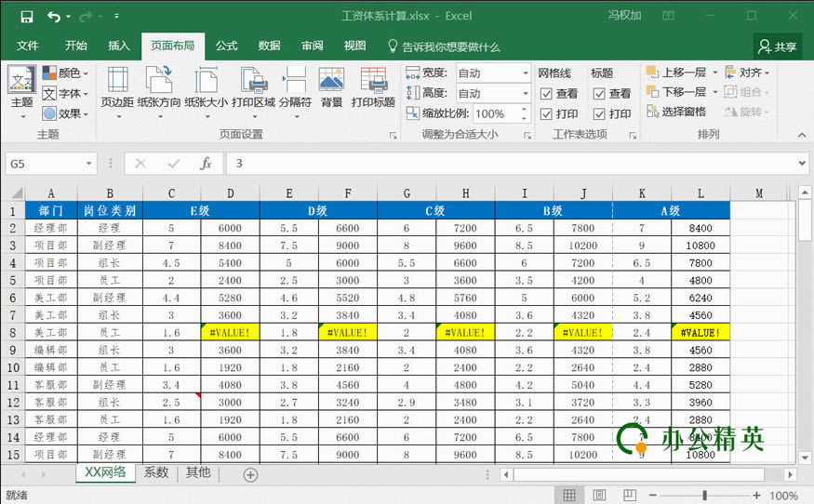Open the 打印区域 print area tool
Viewport: 814px width, 504px height.
tap(253, 90)
